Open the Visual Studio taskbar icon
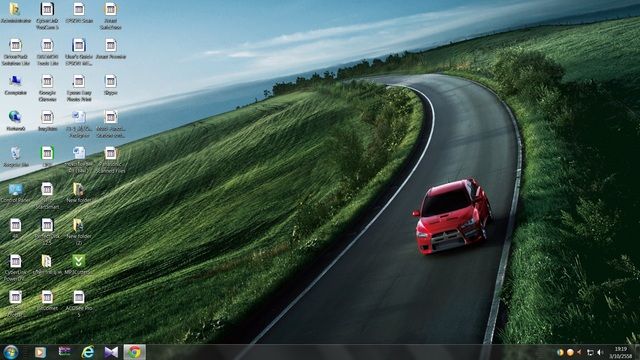This screenshot has height=360, width=640. tap(111, 352)
